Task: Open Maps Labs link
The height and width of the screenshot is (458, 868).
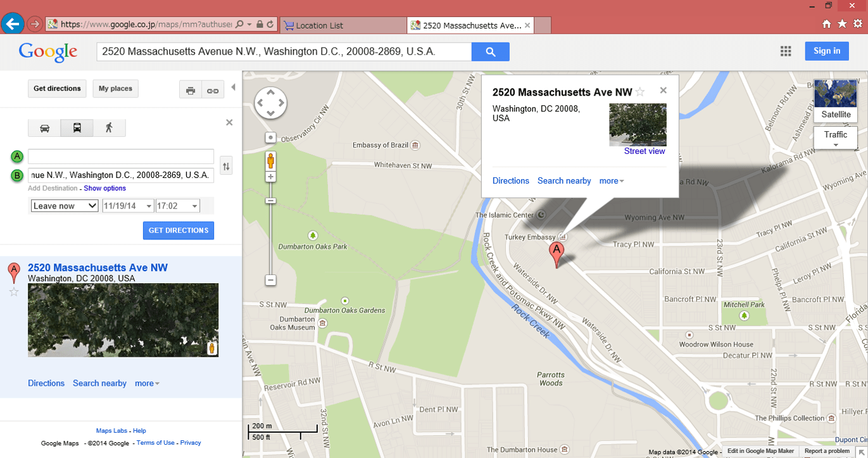Action: click(111, 431)
